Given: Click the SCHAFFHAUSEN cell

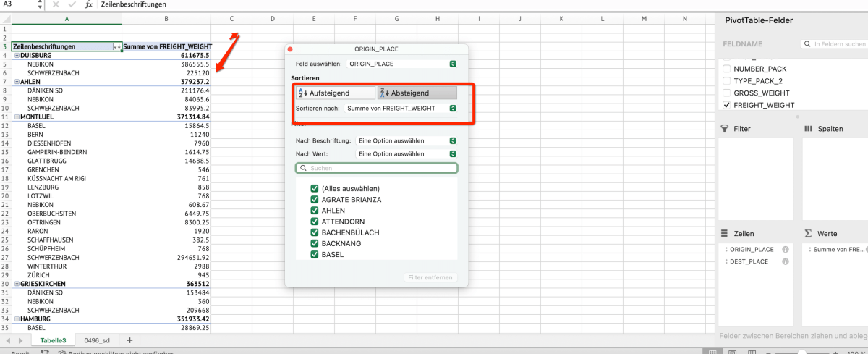Looking at the screenshot, I should pos(67,240).
